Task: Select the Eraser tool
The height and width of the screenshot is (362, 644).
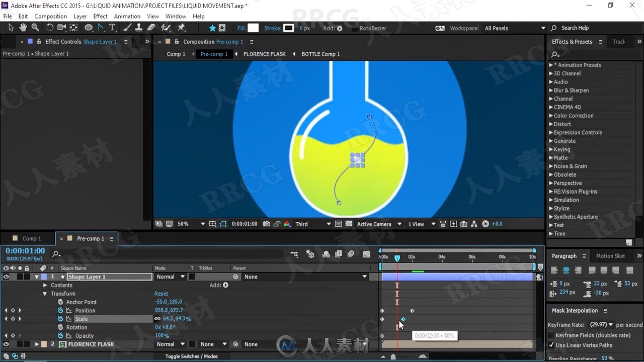Action: tap(151, 28)
